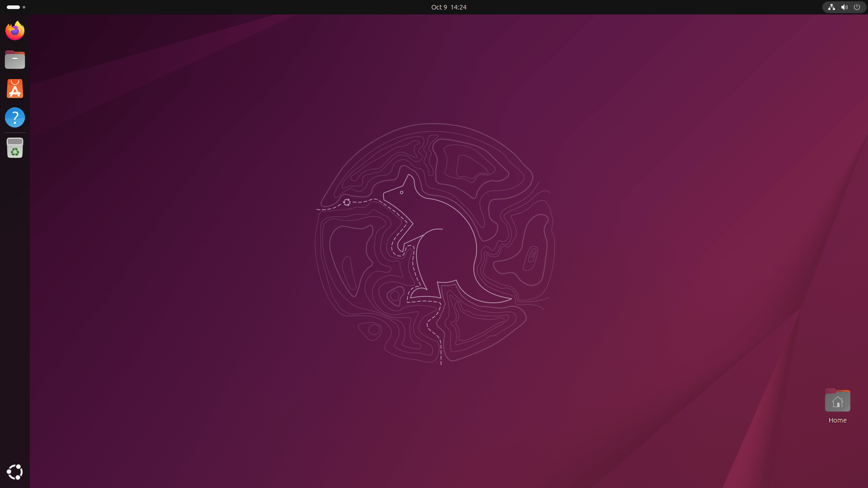This screenshot has width=868, height=488.
Task: Open the calendar by clicking the clock
Action: 448,7
